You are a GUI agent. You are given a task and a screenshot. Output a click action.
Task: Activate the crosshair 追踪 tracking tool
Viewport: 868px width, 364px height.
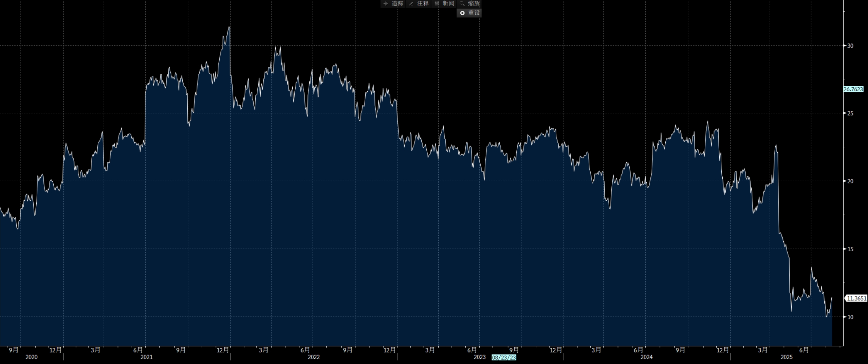(393, 4)
